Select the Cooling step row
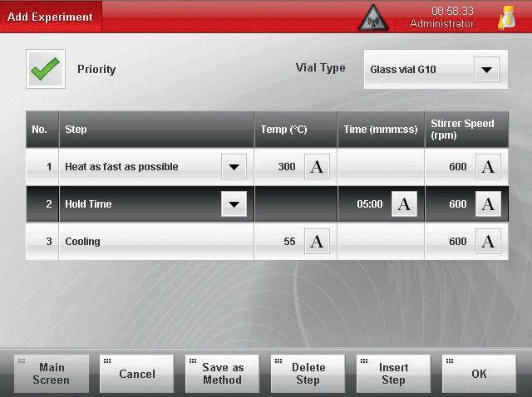 click(150, 242)
